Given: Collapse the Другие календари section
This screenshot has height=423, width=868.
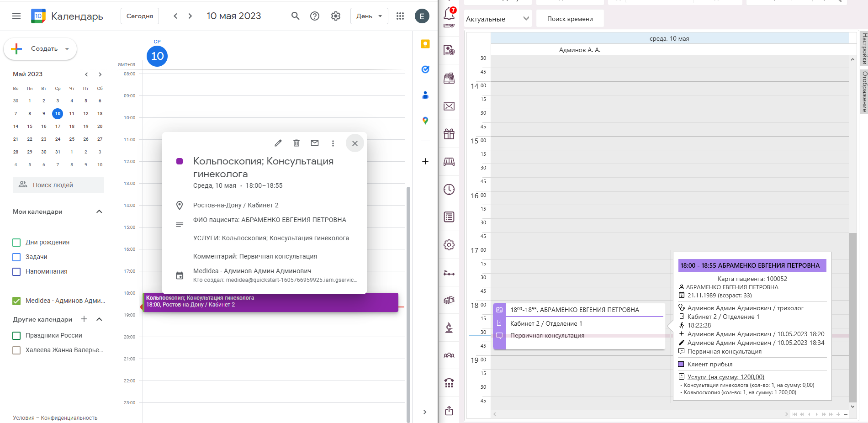Looking at the screenshot, I should [x=99, y=319].
